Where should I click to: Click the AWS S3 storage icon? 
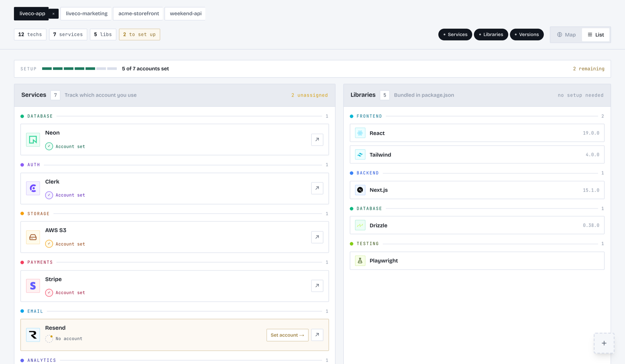pyautogui.click(x=33, y=237)
